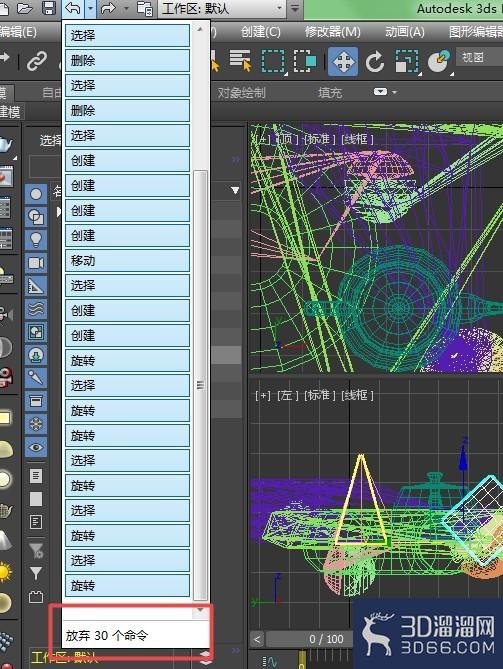Screen dimensions: 503x669
Task: Select the Select and Scale tool
Action: [x=406, y=61]
